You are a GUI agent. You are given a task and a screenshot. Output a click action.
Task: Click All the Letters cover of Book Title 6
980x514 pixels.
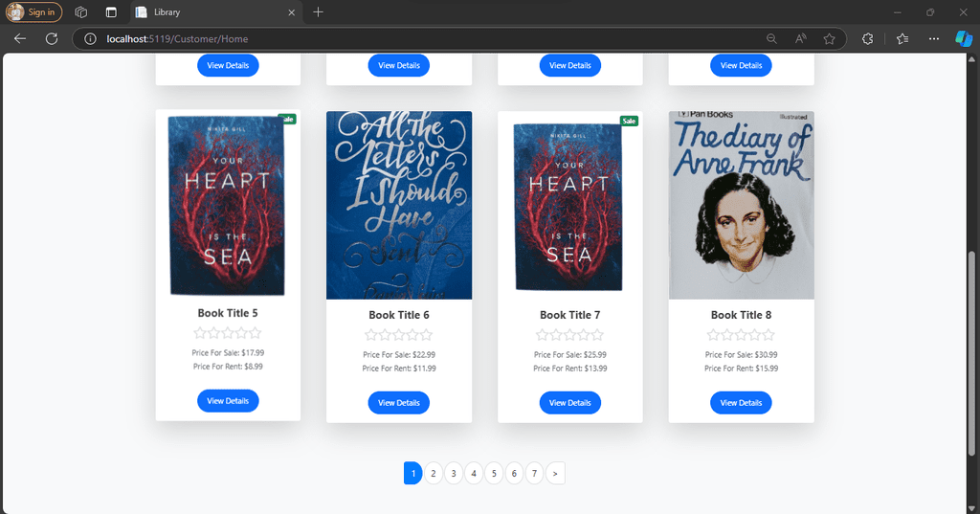399,205
